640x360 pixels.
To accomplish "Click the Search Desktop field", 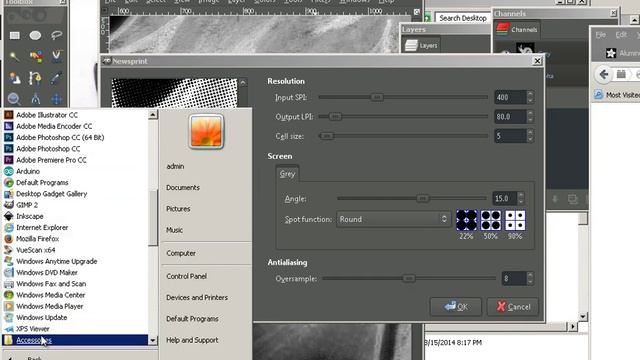I will click(x=463, y=18).
